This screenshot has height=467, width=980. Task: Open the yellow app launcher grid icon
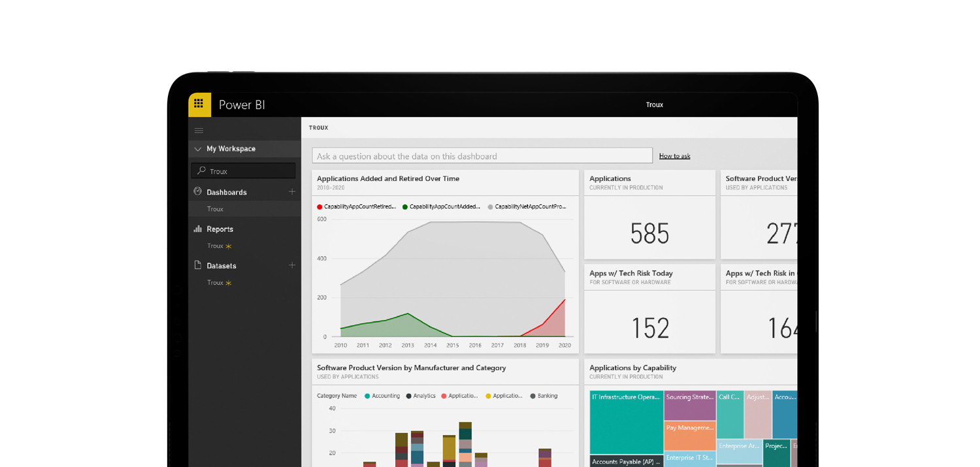click(x=199, y=105)
